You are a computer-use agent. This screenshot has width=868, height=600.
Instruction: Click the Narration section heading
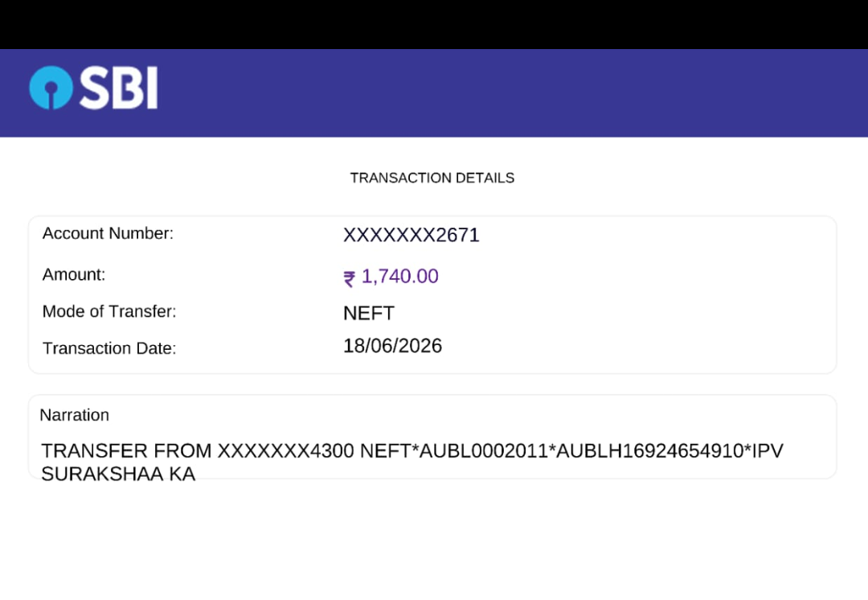(x=75, y=415)
